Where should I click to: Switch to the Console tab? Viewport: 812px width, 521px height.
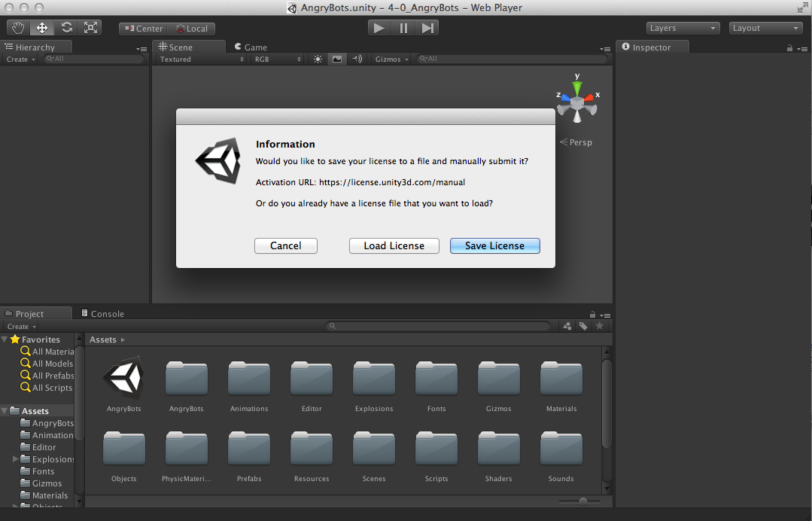pyautogui.click(x=102, y=314)
